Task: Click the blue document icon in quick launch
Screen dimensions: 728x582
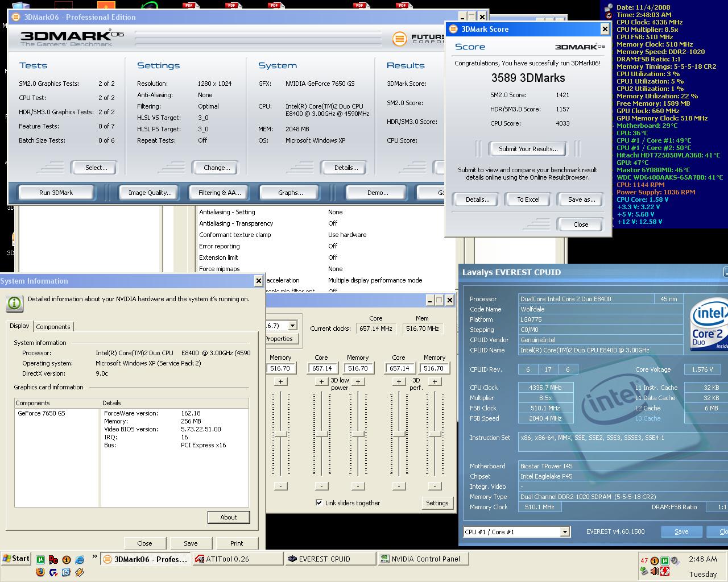Action: coord(67,572)
